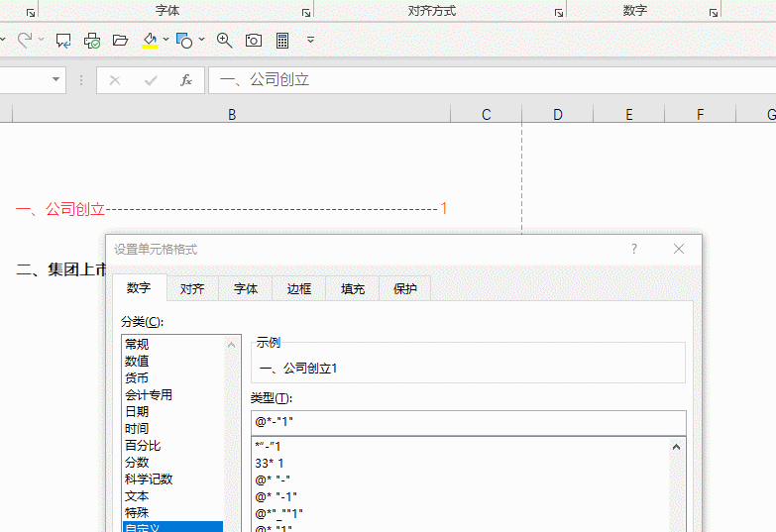Switch to the 边框 tab
The width and height of the screenshot is (776, 532).
299,288
